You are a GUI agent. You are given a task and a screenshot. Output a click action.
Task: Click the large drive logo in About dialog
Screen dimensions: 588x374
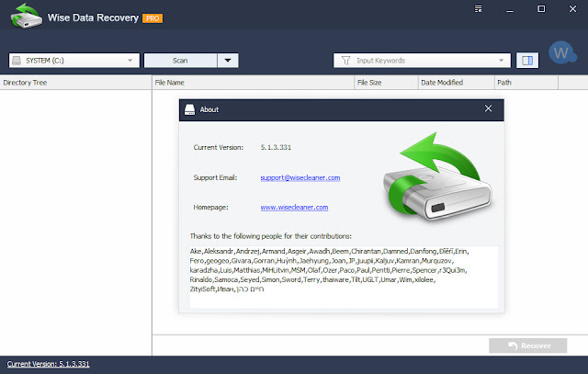437,176
